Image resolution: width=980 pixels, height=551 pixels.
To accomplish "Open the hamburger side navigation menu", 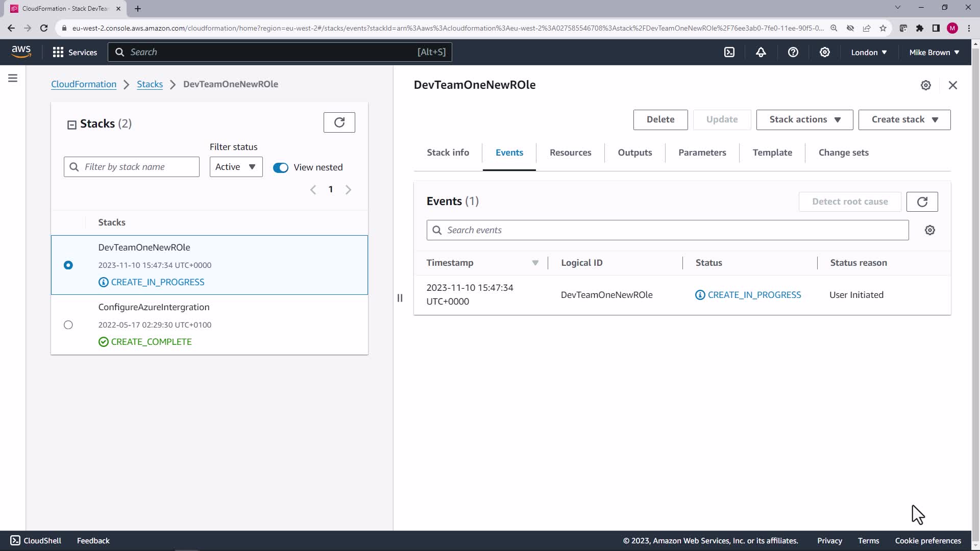I will 13,78.
